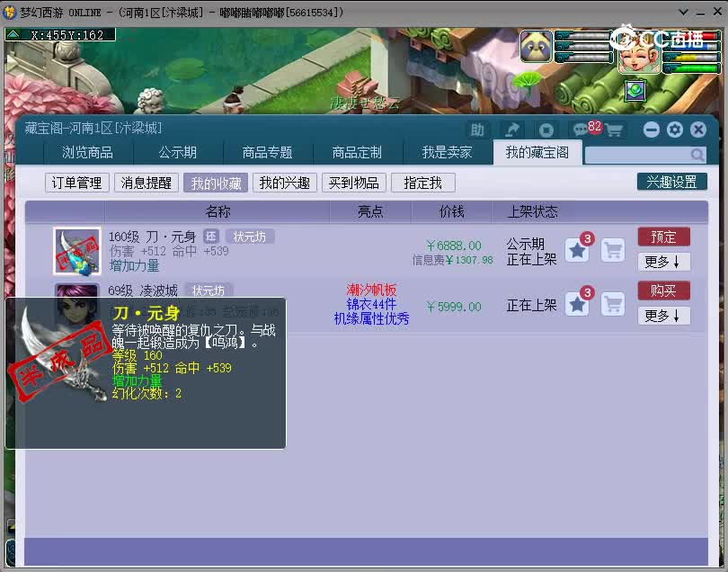The image size is (728, 572).
Task: Open 订单管理 sub-tab
Action: tap(77, 183)
